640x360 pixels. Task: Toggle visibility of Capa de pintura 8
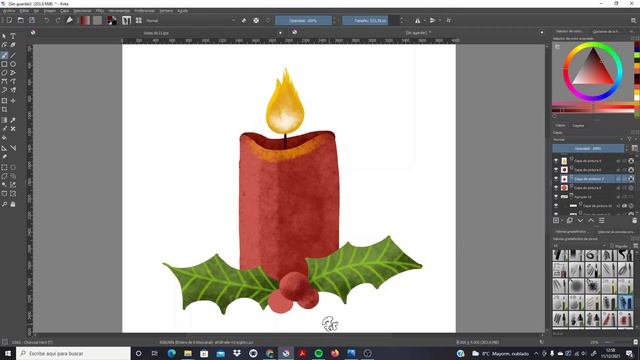tap(556, 169)
